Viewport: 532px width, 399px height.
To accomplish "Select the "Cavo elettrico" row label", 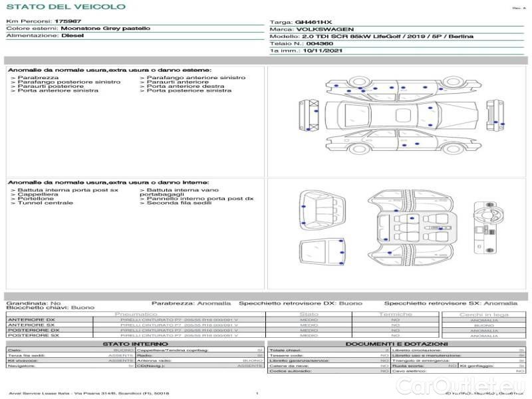I will coord(409,371).
